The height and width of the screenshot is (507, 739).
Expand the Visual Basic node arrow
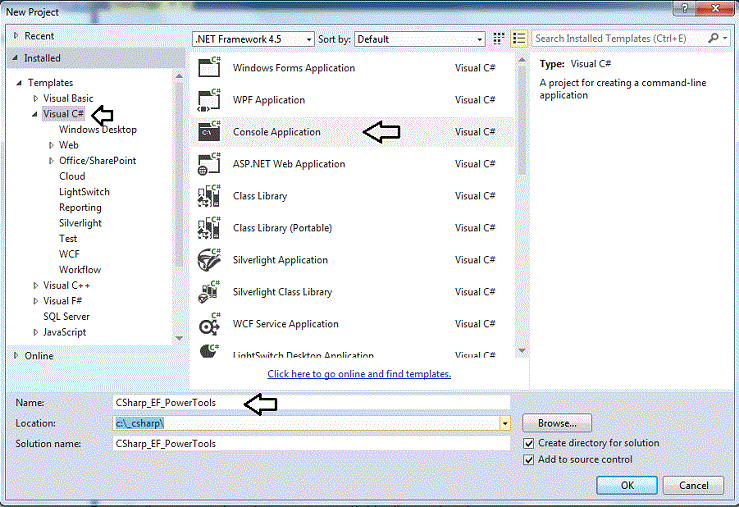35,98
